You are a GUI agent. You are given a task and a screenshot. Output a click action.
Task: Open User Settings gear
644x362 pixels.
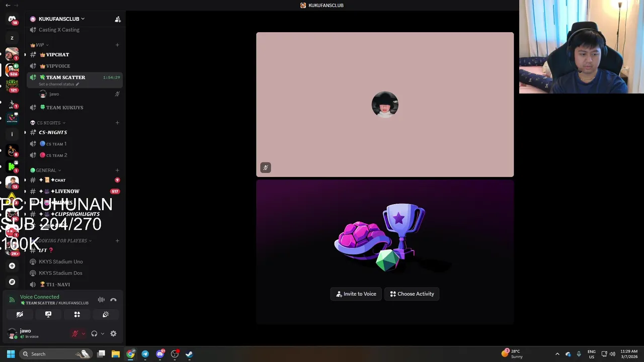(113, 333)
